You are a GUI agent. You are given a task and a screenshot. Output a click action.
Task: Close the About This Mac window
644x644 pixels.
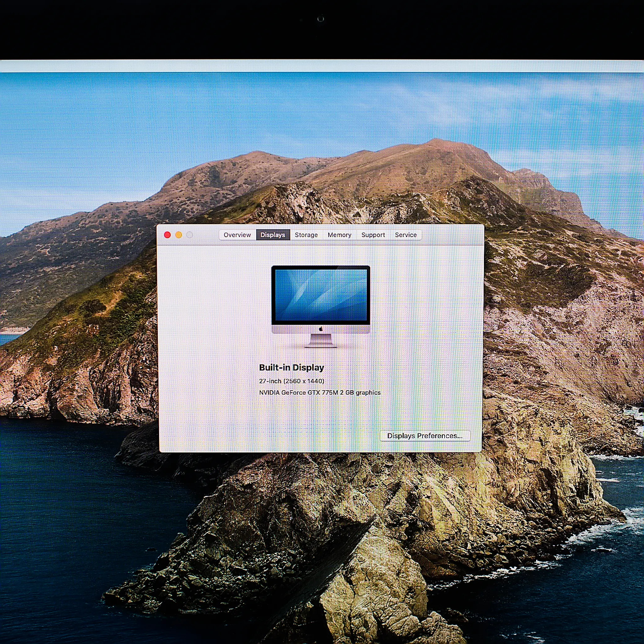(167, 235)
